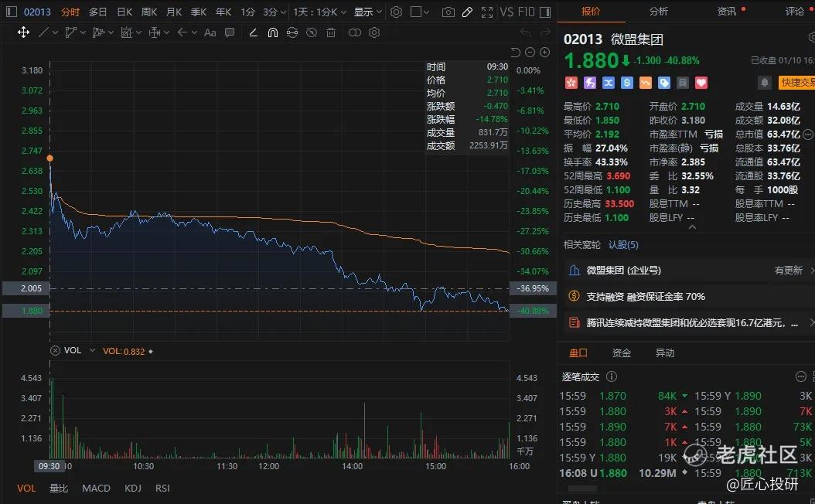The height and width of the screenshot is (504, 815).
Task: Select the trend line drawing tool
Action: pyautogui.click(x=43, y=32)
